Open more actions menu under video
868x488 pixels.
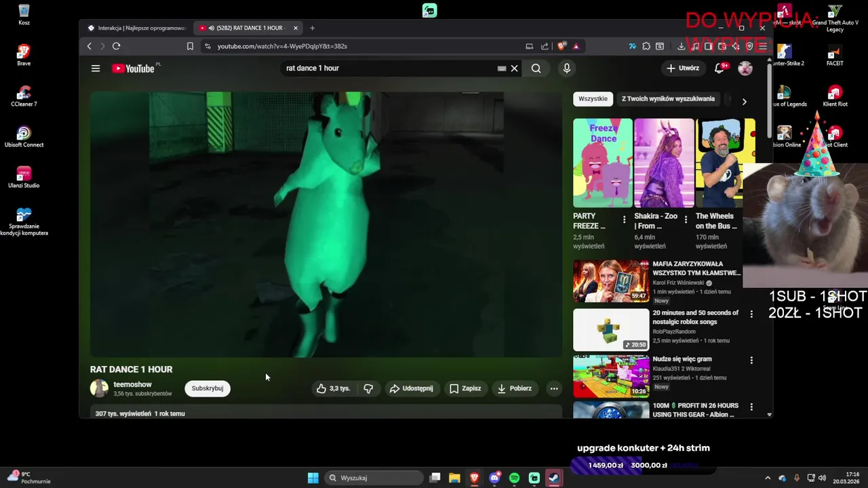coord(554,388)
